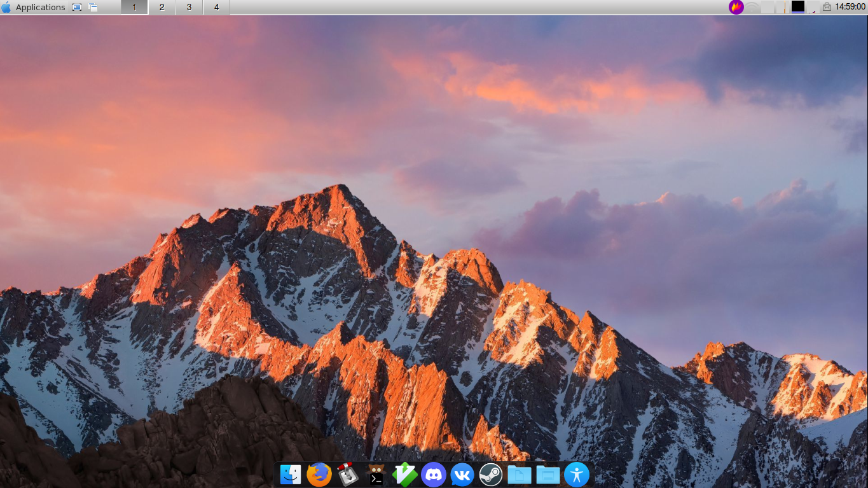Open the Flameshot tray icon

pyautogui.click(x=736, y=7)
